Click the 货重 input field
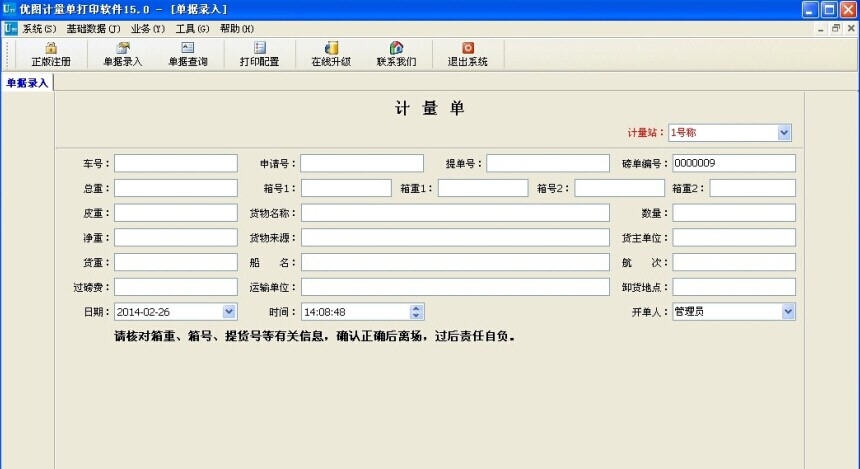Screen dimensions: 860x469 [x=176, y=262]
